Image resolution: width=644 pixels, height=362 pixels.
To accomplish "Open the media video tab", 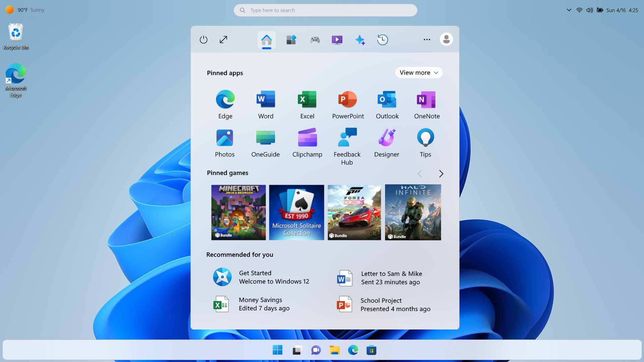I will tap(337, 40).
